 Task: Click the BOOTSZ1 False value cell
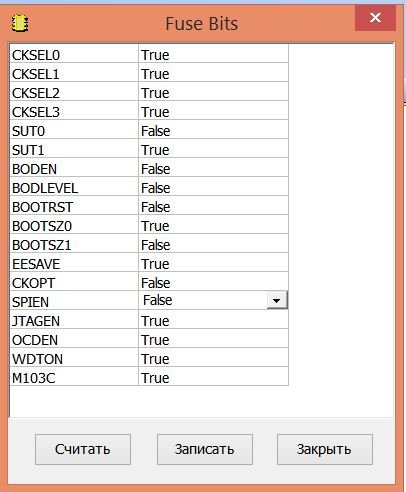[x=213, y=245]
